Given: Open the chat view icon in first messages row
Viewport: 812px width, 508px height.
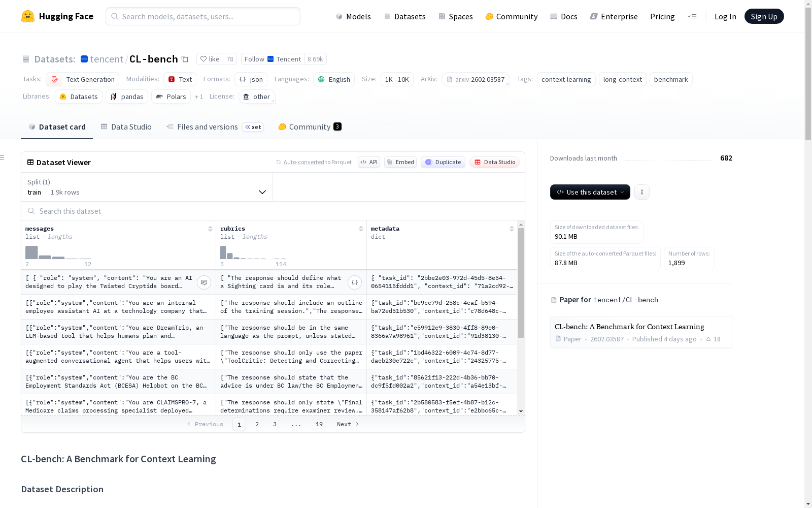Looking at the screenshot, I should pos(204,282).
